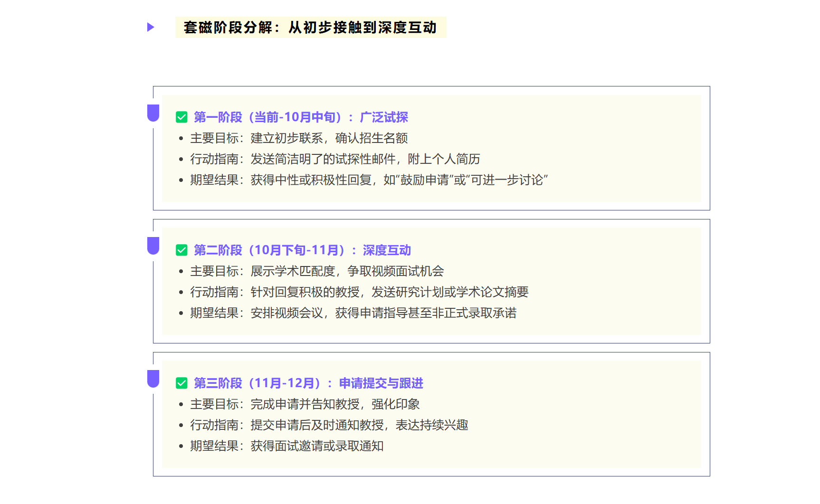
Task: Click the line 期望结果：获得中性或积极性回复
Action: pos(369,180)
